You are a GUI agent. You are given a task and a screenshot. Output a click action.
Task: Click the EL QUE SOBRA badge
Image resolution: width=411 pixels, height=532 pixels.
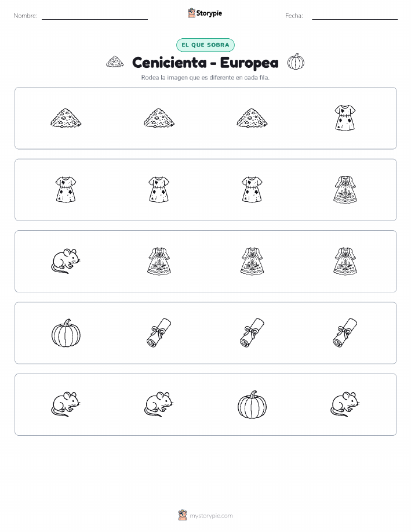tap(205, 45)
